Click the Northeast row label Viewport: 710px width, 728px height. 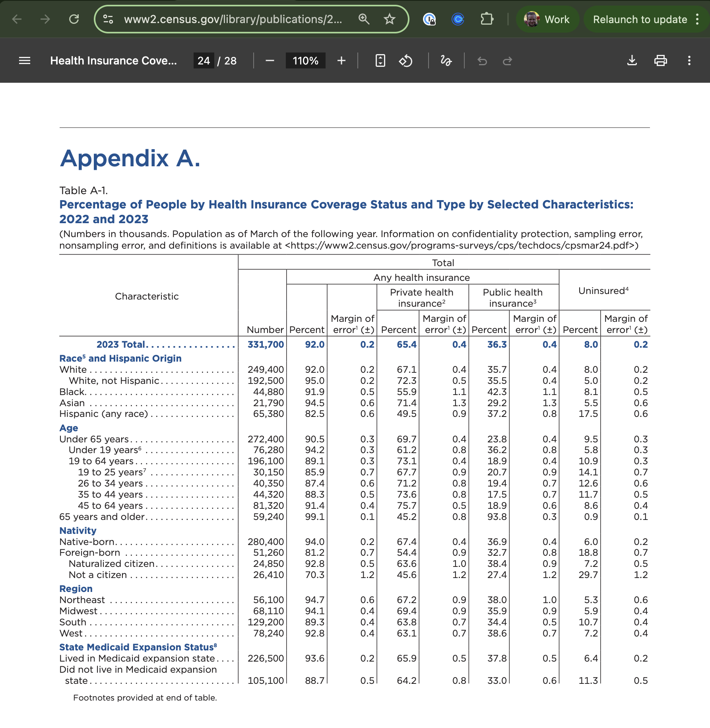82,600
